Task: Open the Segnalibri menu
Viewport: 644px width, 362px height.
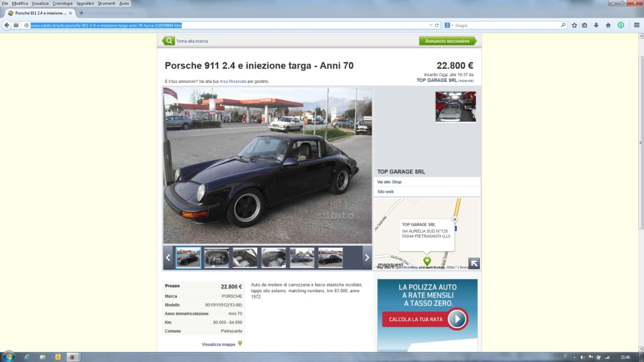Action: click(85, 3)
